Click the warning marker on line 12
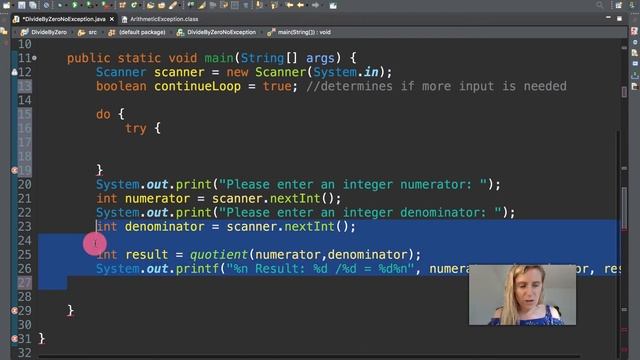Viewport: 640px width, 360px height. pos(14,72)
